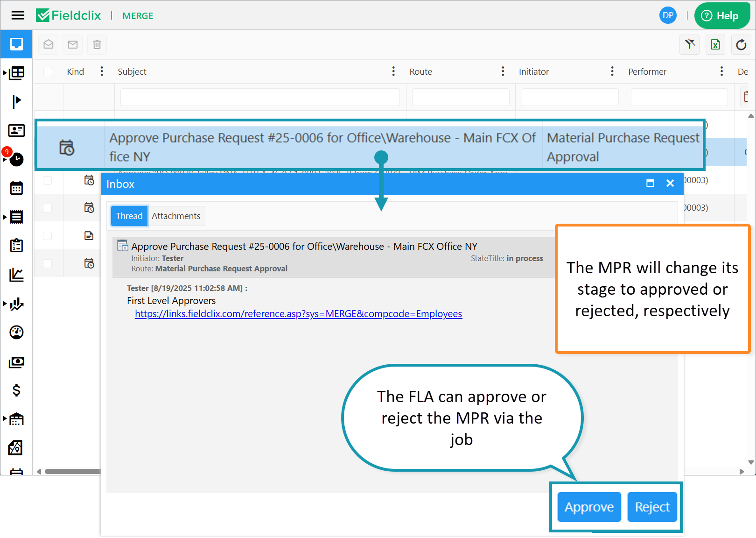Check first row below the highlighted job
This screenshot has height=538, width=756.
[x=48, y=180]
